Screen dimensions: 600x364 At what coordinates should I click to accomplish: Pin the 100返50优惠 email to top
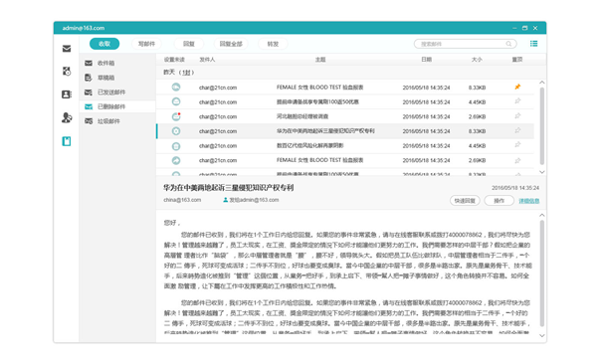517,101
